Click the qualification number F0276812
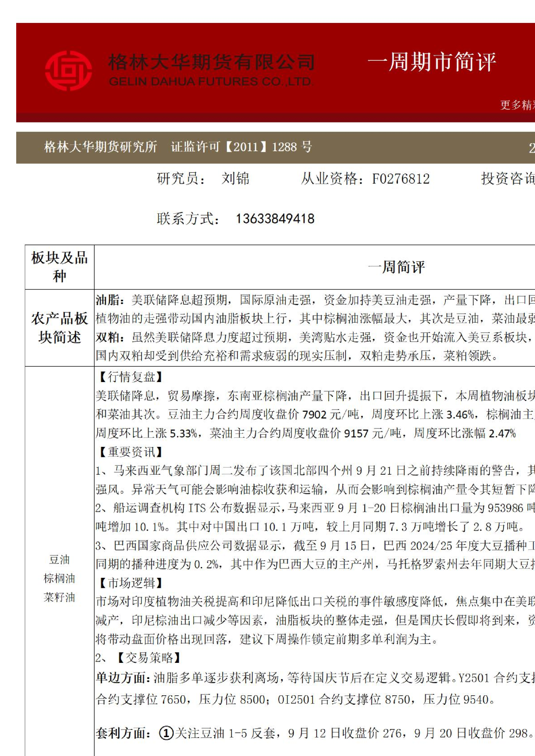535x756 pixels. 401,179
